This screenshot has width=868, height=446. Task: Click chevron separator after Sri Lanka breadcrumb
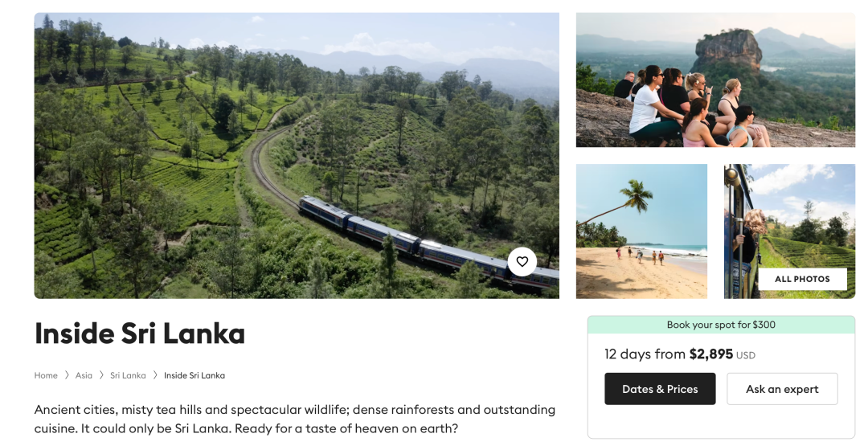(155, 375)
